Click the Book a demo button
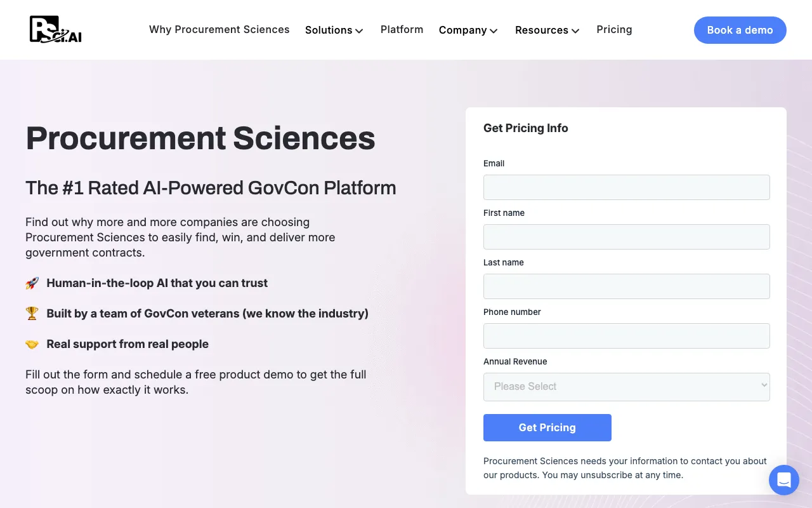The height and width of the screenshot is (508, 812). 740,30
